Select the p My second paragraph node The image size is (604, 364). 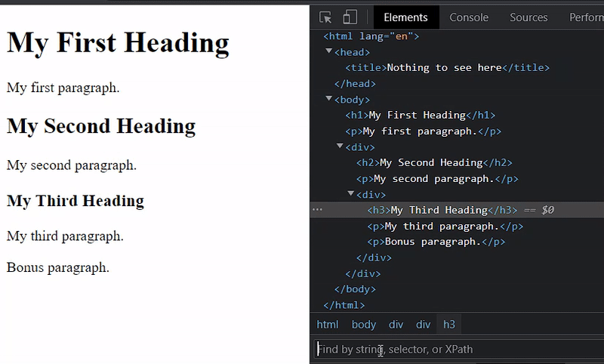point(437,179)
